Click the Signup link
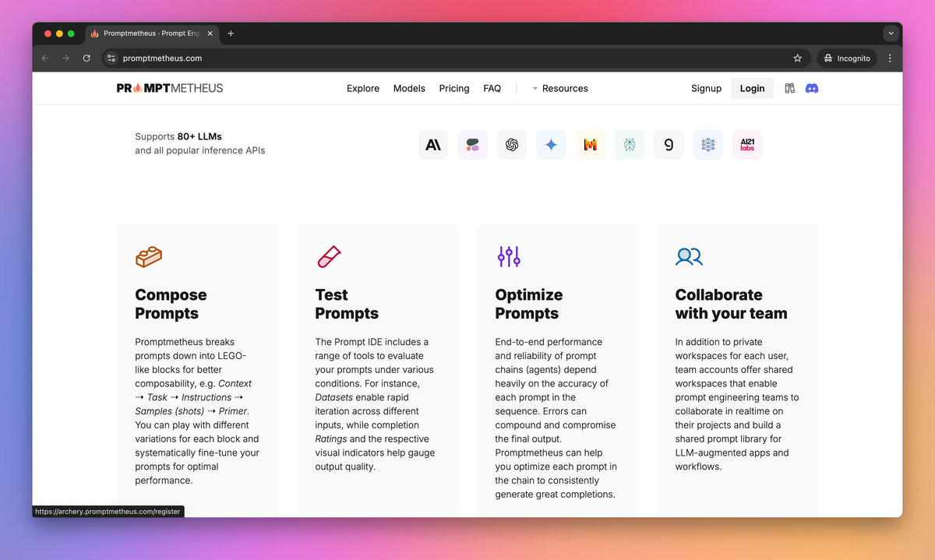The height and width of the screenshot is (560, 935). point(707,88)
